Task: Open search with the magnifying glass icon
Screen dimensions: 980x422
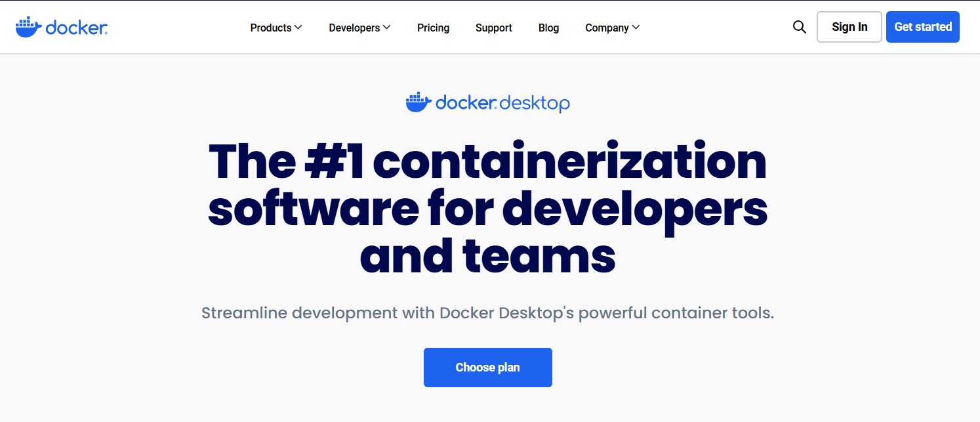Action: click(799, 28)
